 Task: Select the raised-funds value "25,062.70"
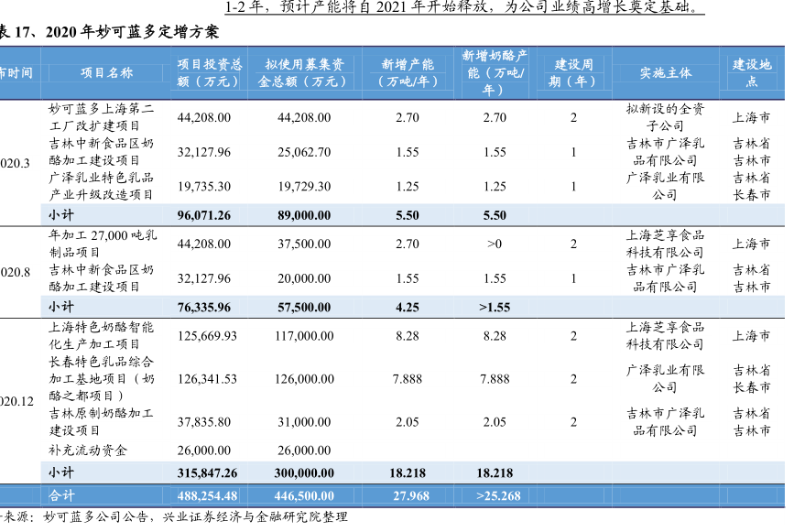(304, 152)
